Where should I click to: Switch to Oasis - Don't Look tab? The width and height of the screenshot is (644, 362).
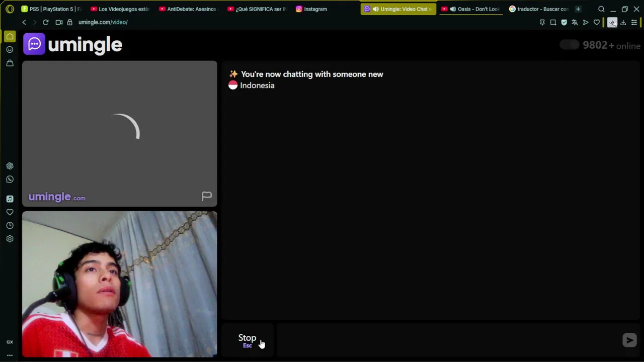point(470,9)
